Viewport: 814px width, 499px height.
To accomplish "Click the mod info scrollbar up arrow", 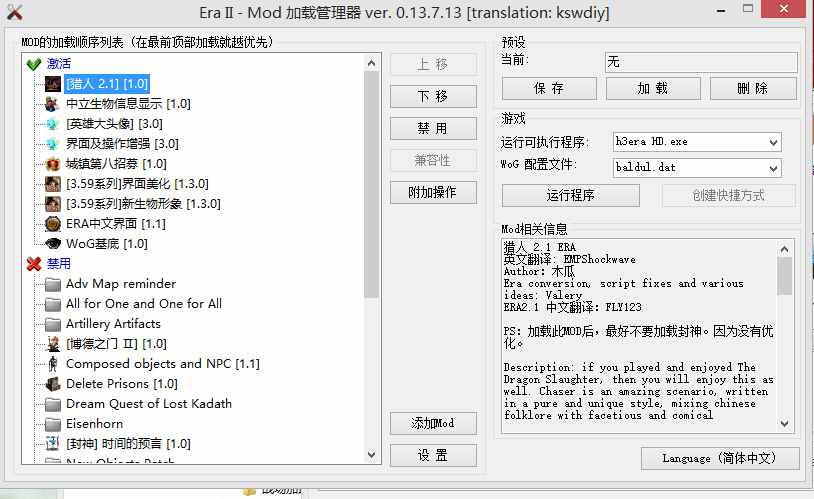I will point(784,249).
